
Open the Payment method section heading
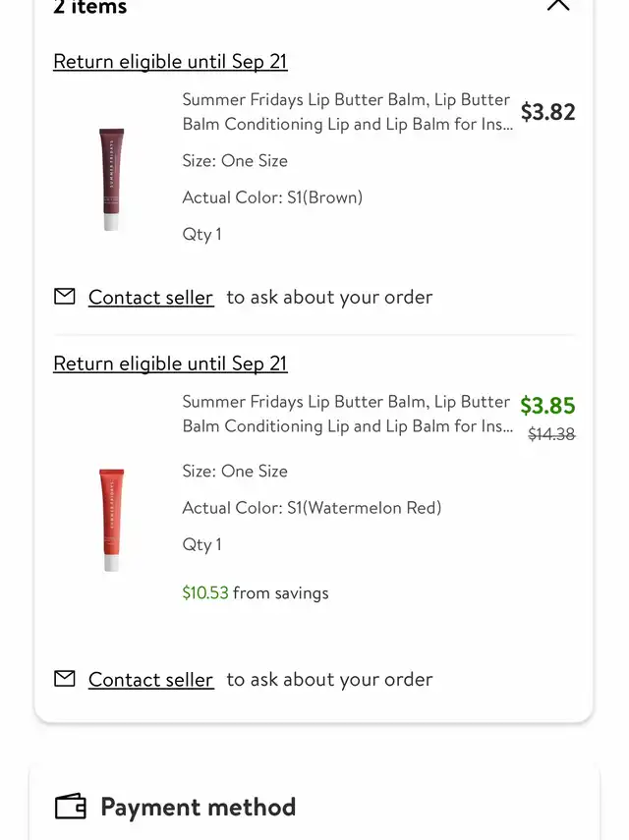pos(199,807)
